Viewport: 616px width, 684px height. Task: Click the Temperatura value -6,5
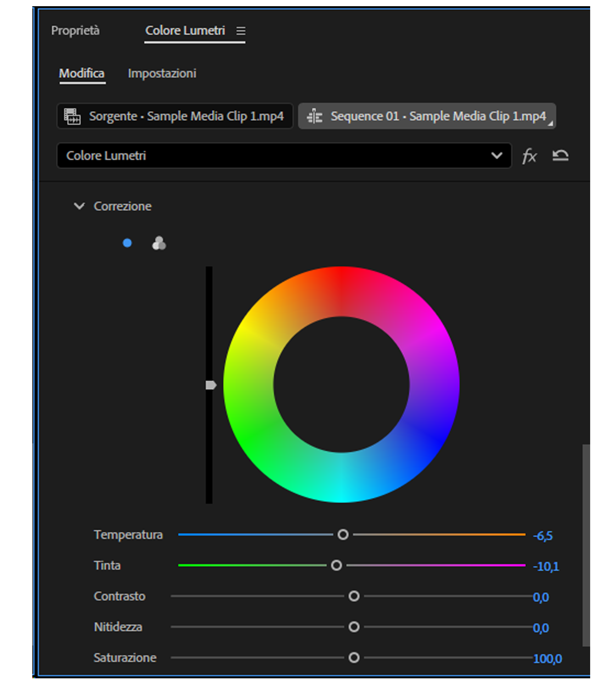click(x=543, y=536)
